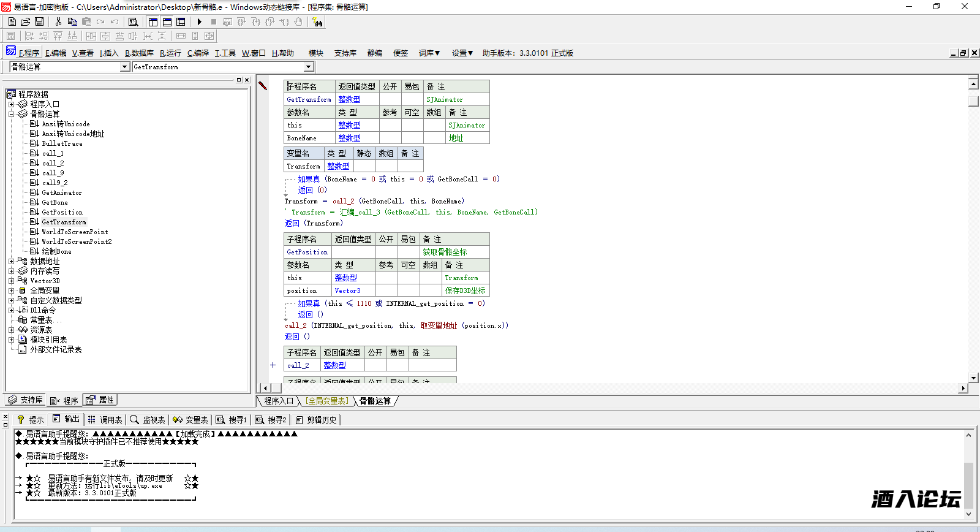Toggle the left work panel layout icon
Image resolution: width=980 pixels, height=532 pixels.
tap(153, 21)
